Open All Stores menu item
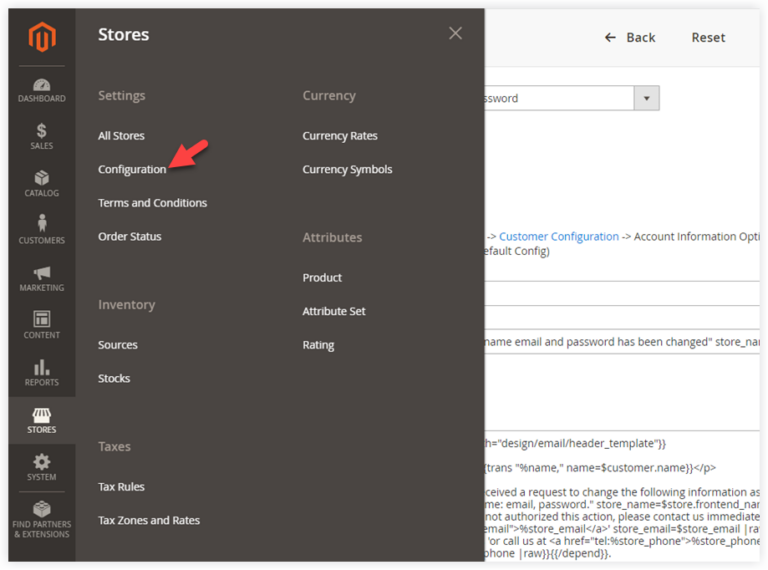 point(121,136)
